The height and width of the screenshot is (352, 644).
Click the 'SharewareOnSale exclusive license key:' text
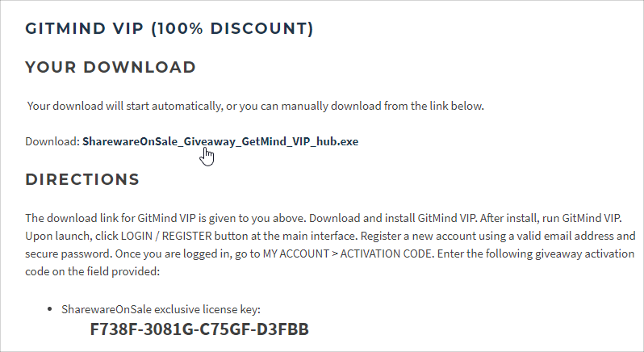pos(161,309)
